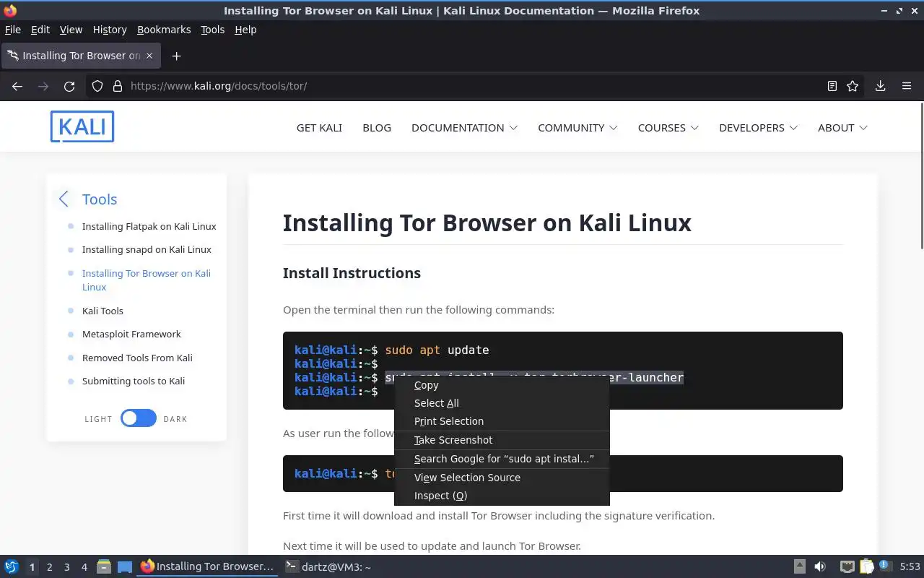Expand the Documentation dropdown
Viewport: 924px width, 578px height.
click(x=464, y=127)
